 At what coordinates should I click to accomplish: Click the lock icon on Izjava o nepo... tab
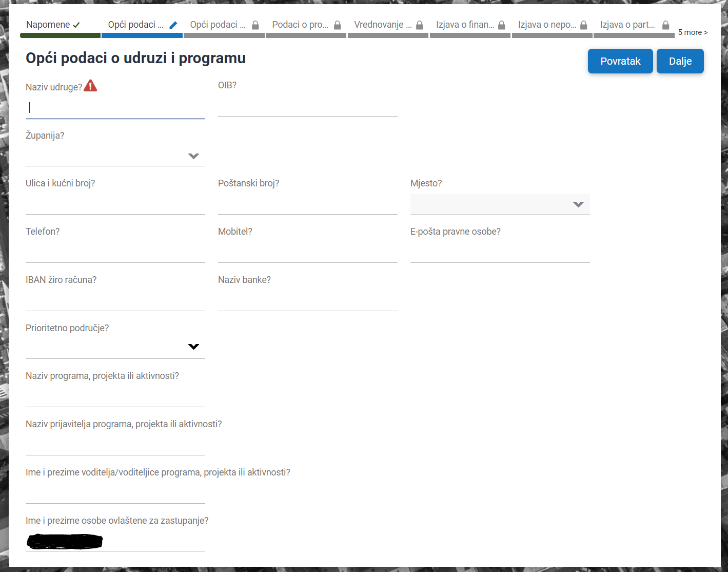(x=584, y=25)
